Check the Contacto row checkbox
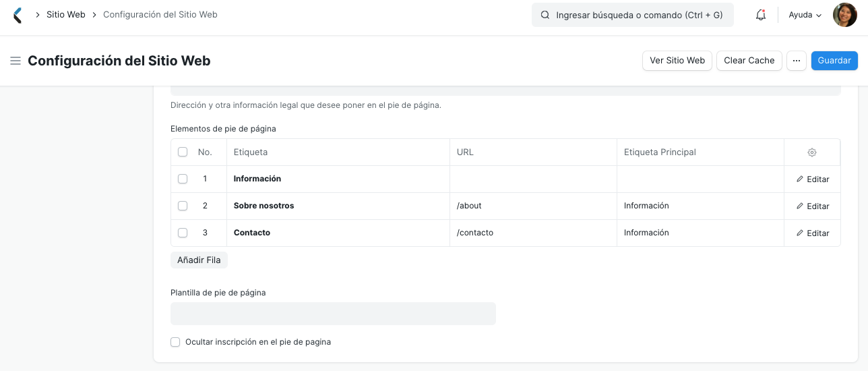This screenshot has width=868, height=371. pos(183,233)
